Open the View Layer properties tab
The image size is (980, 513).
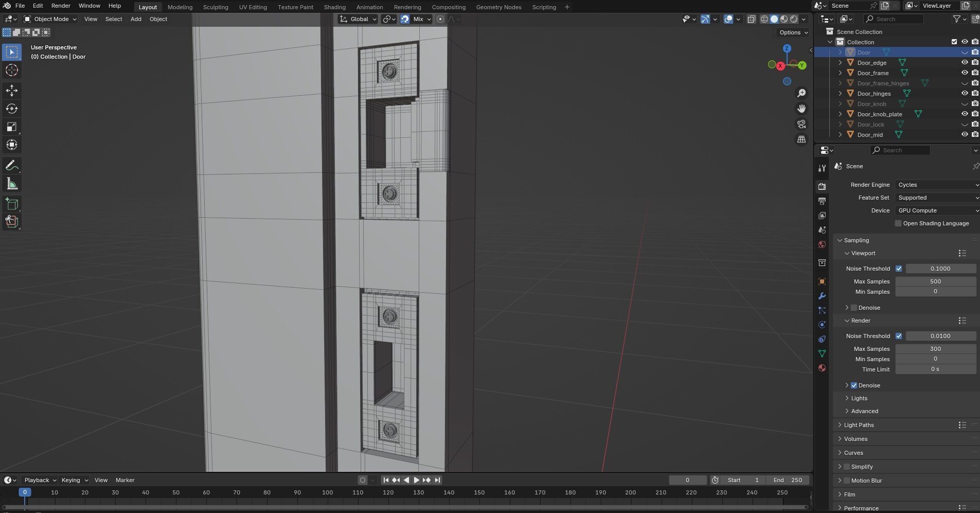[822, 215]
